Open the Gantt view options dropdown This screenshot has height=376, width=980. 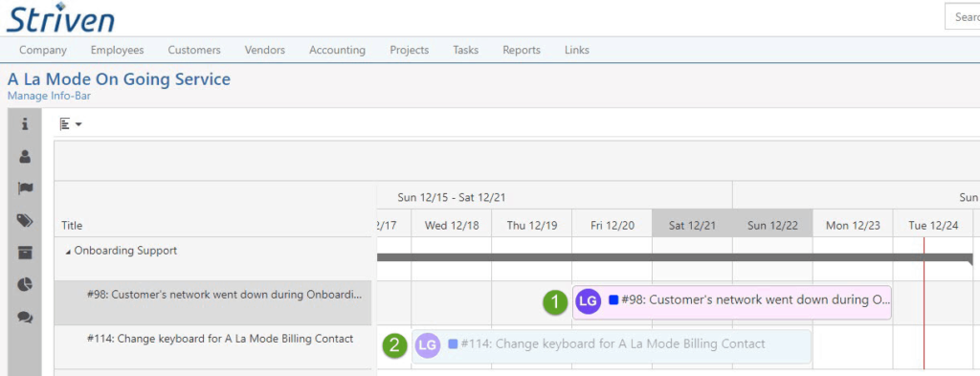pyautogui.click(x=71, y=124)
